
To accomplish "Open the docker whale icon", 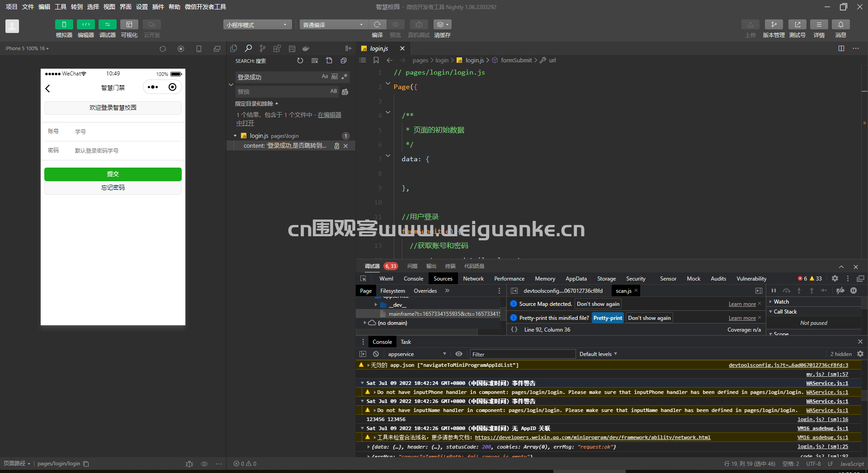I will 306,48.
